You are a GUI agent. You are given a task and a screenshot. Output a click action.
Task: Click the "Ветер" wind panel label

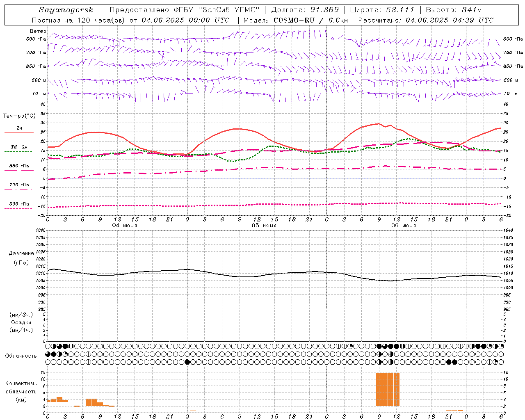(x=38, y=31)
